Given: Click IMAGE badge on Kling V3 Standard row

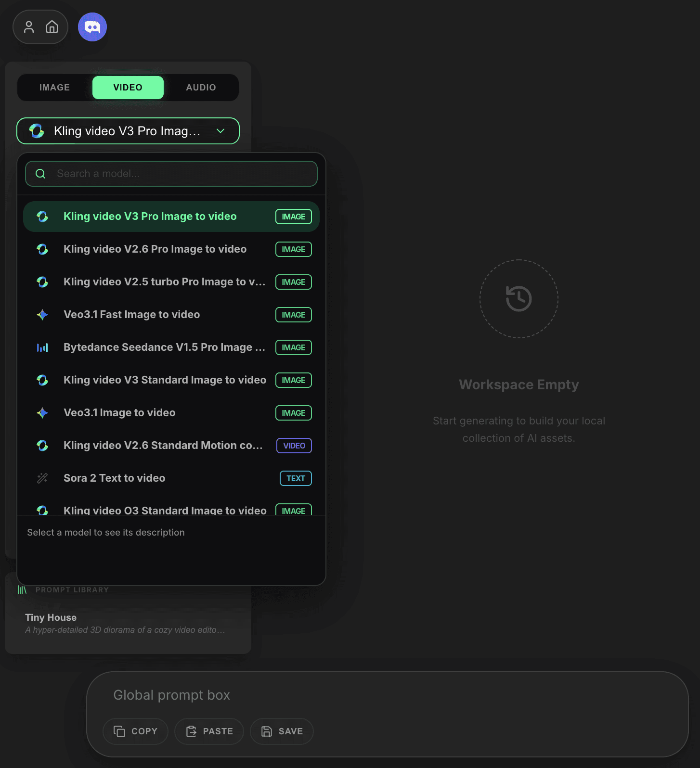Looking at the screenshot, I should click(294, 380).
